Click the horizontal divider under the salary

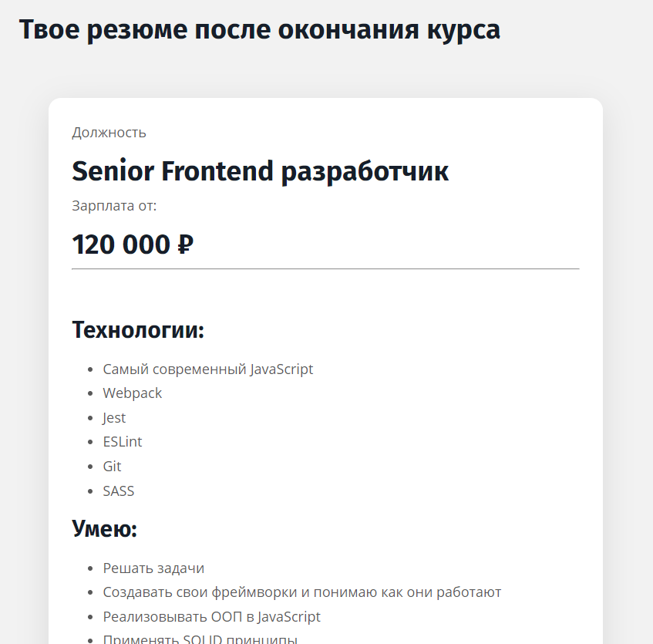pos(325,269)
